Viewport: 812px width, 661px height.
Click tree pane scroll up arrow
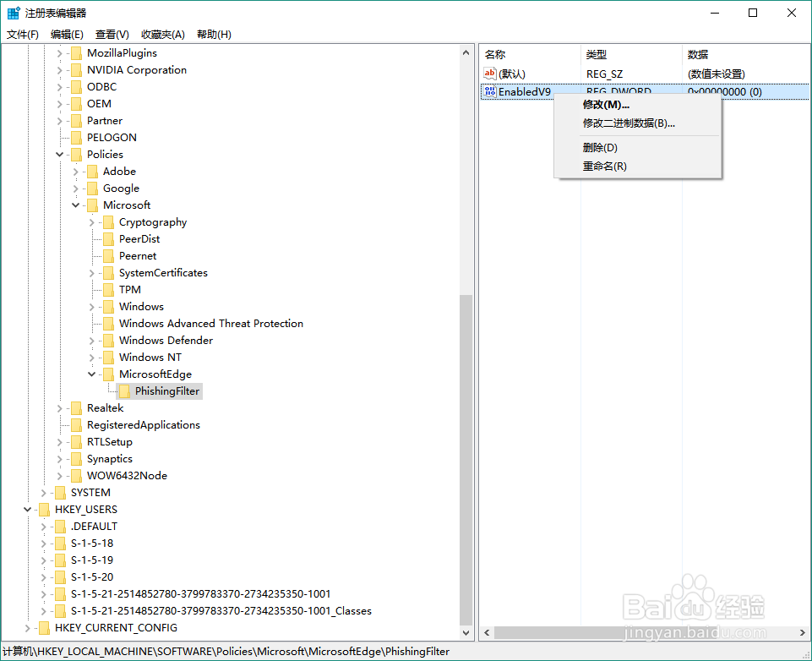tap(466, 52)
